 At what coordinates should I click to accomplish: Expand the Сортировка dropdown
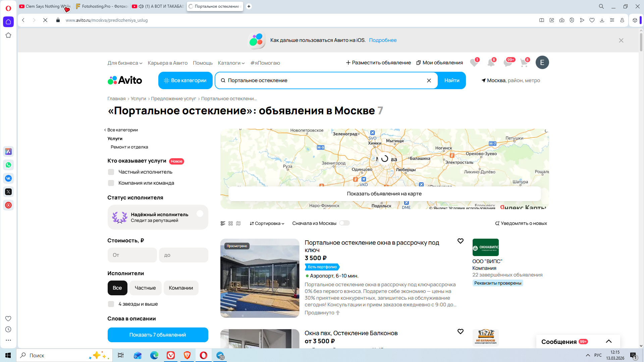coord(267,224)
